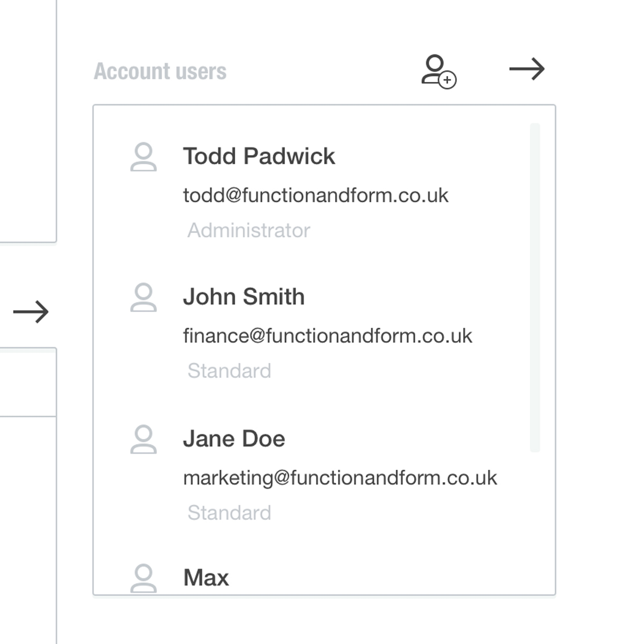Viewport: 644px width, 644px height.
Task: Select the Todd Padwick user name
Action: point(259,156)
